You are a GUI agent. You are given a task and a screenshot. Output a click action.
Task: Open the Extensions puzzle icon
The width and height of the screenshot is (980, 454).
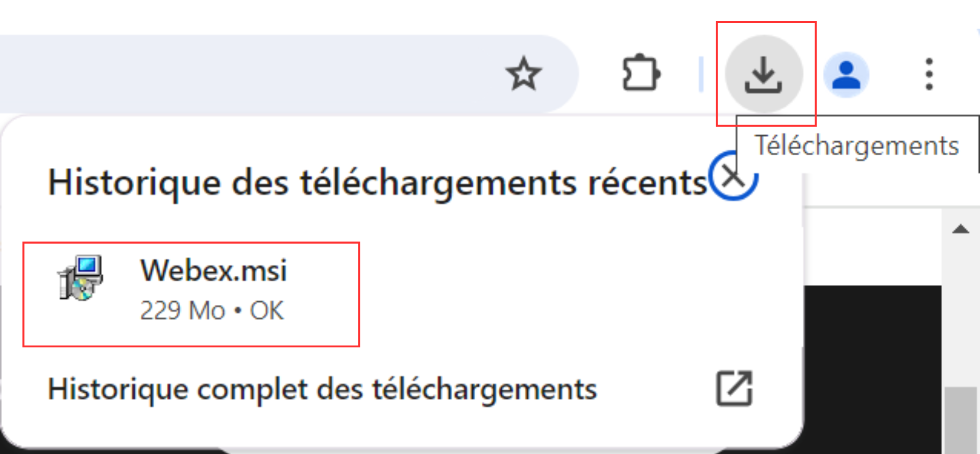tap(642, 74)
